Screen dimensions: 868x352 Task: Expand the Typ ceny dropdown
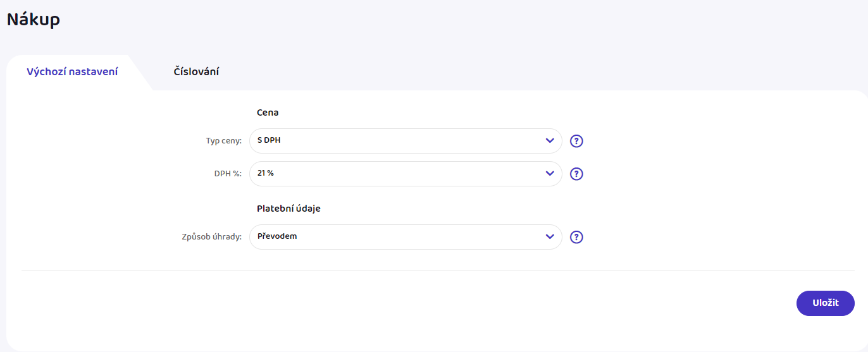click(406, 141)
